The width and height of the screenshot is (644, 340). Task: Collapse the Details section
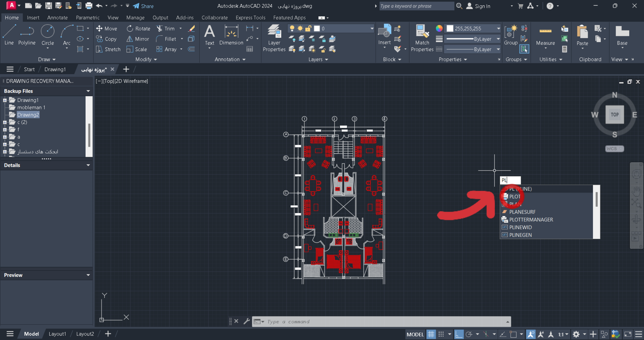click(88, 165)
